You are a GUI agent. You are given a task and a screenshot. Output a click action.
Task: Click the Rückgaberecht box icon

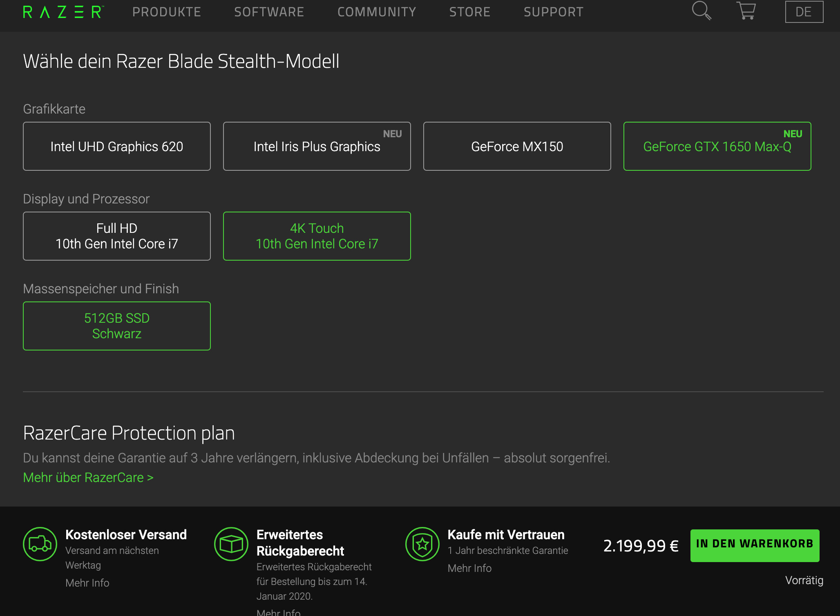[231, 545]
